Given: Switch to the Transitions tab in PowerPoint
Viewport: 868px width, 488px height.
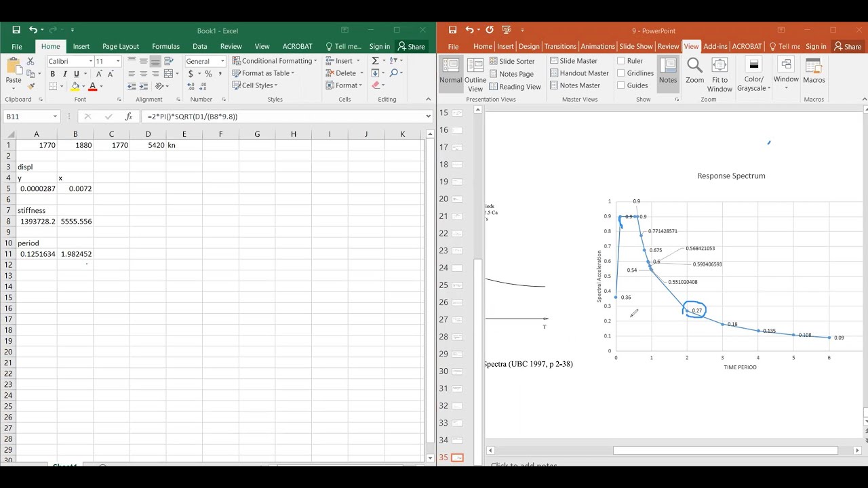Looking at the screenshot, I should [559, 46].
